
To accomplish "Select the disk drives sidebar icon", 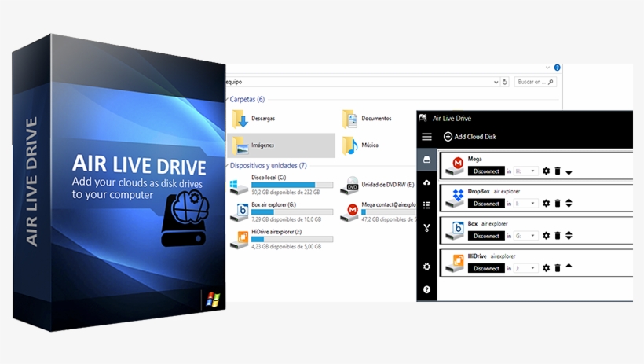I will tap(426, 160).
